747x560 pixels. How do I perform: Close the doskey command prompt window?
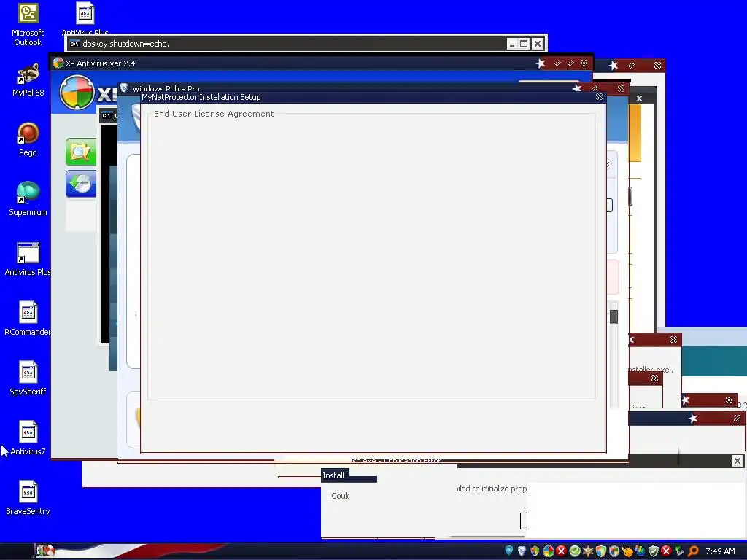pyautogui.click(x=538, y=44)
